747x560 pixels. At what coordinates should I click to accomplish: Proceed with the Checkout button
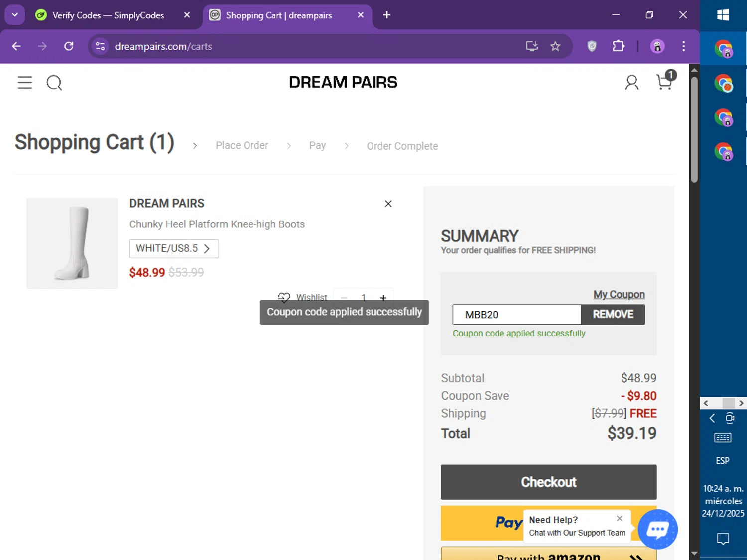548,482
